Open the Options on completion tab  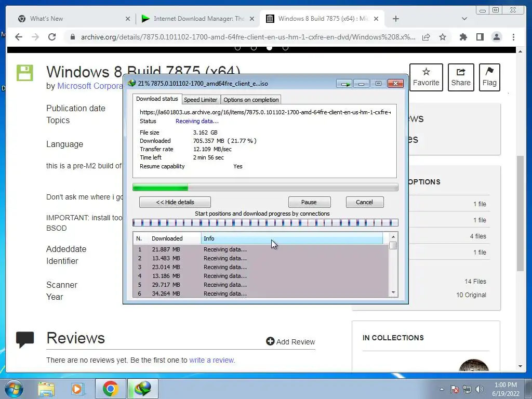click(x=251, y=100)
